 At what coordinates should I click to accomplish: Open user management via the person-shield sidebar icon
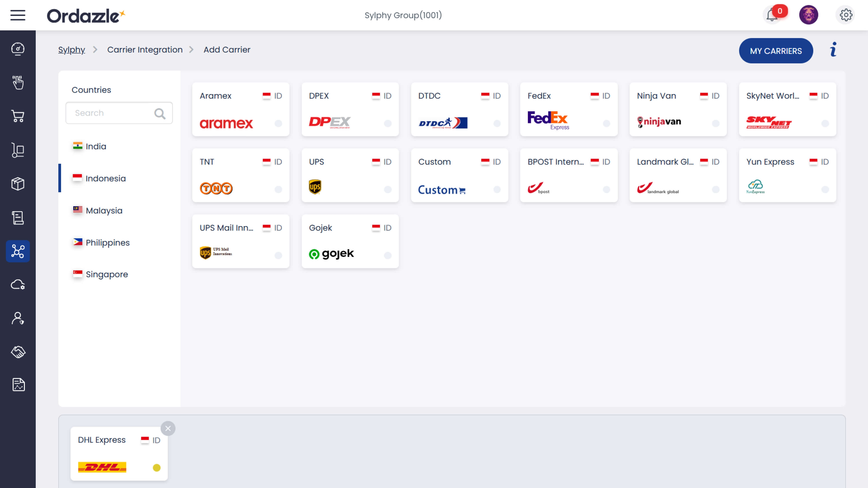[x=18, y=318]
